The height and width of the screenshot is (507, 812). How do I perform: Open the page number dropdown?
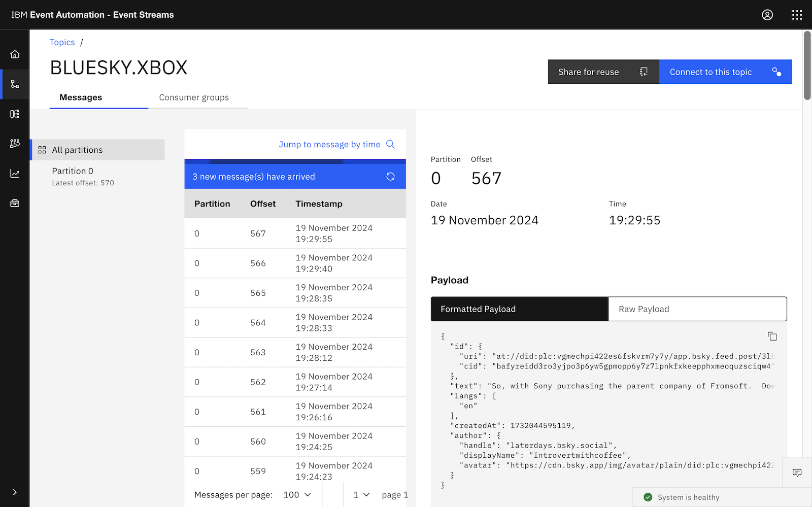point(361,495)
